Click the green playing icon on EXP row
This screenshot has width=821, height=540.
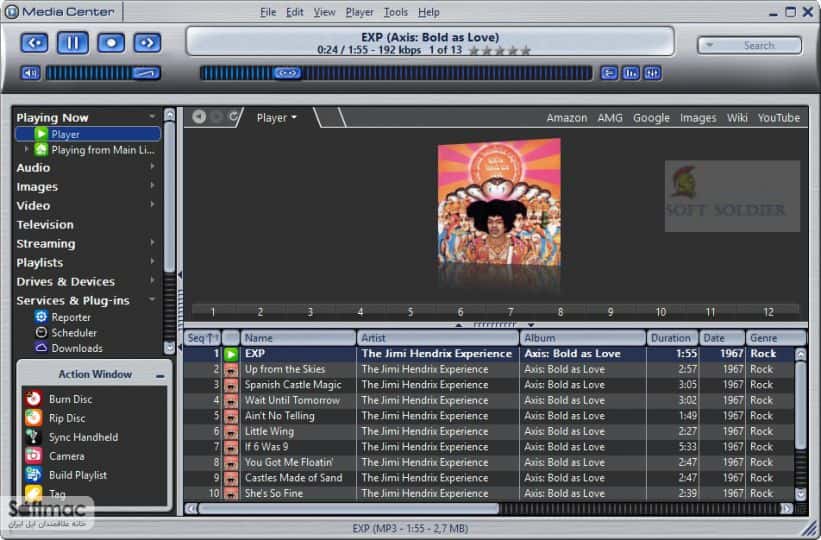point(230,354)
